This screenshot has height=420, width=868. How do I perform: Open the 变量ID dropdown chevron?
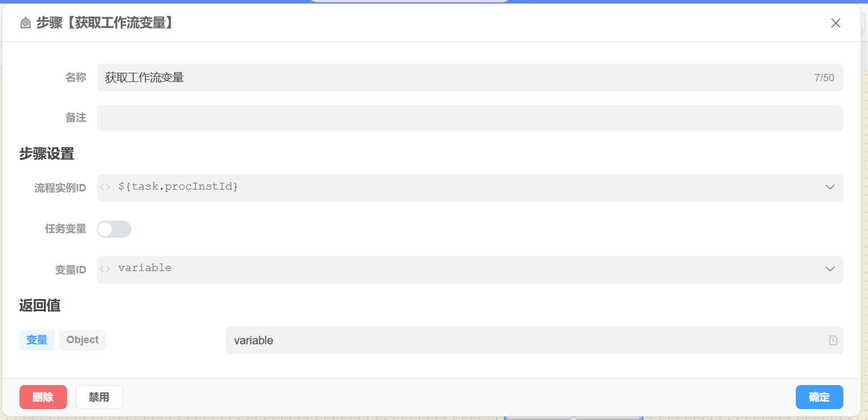tap(830, 269)
